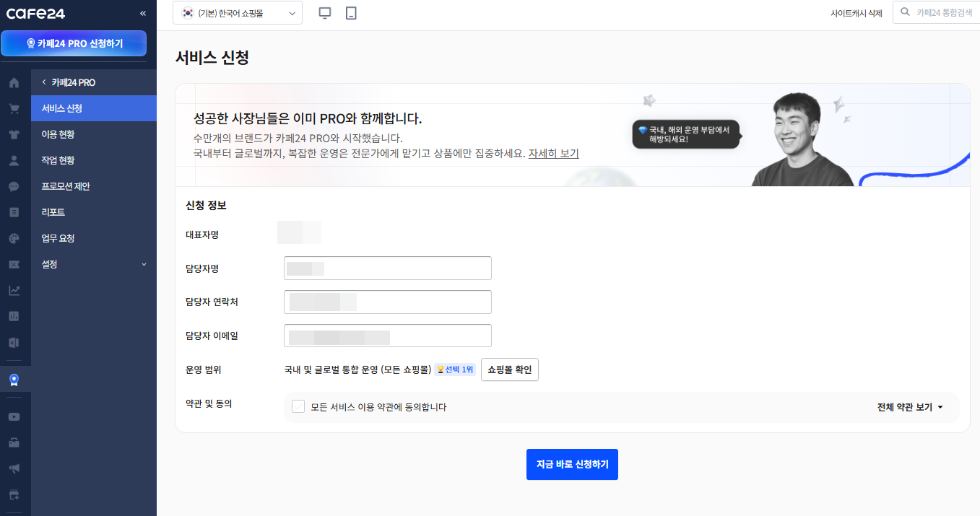Click the palette design icon
Screen dimensions: 980x516
[14, 238]
